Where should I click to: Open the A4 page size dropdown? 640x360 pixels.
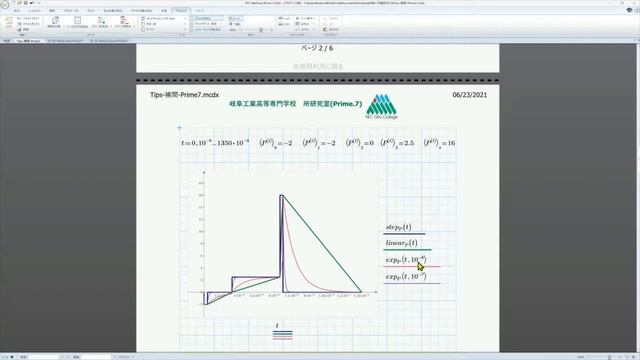[164, 18]
